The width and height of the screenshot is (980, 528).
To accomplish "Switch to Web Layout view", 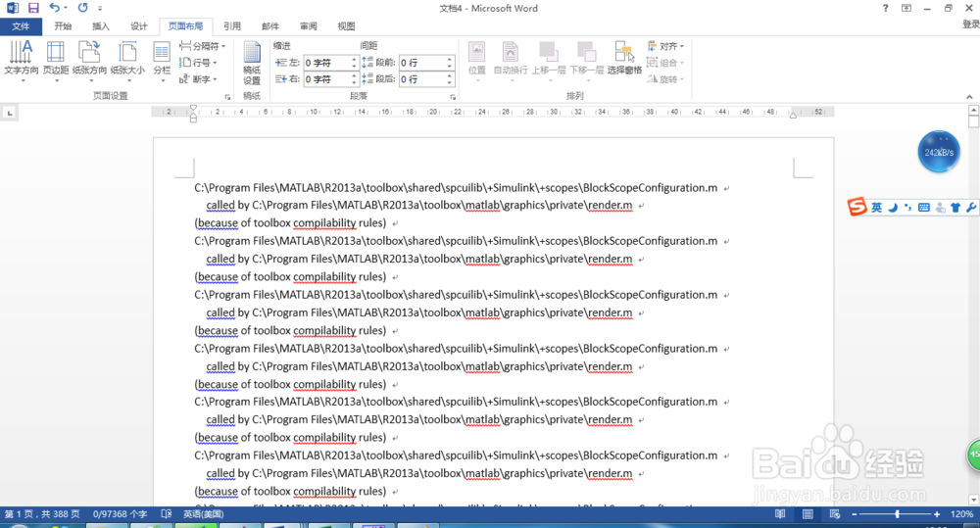I will (835, 513).
